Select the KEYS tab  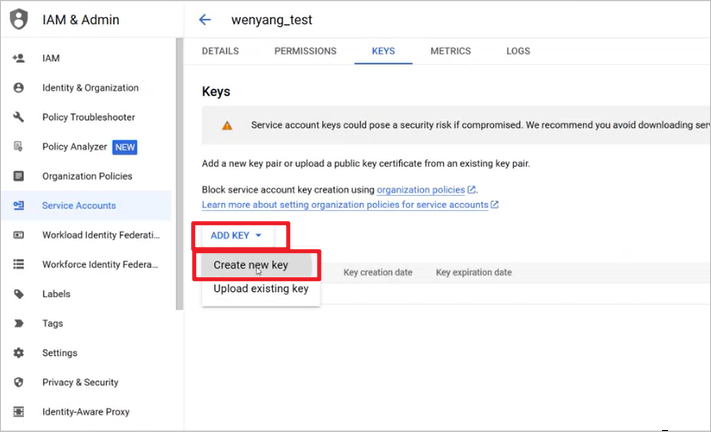tap(383, 51)
